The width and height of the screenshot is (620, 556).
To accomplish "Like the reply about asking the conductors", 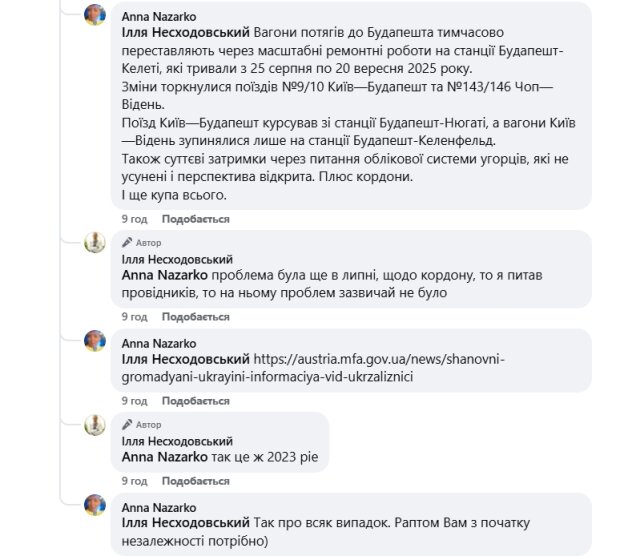I will coord(196,317).
